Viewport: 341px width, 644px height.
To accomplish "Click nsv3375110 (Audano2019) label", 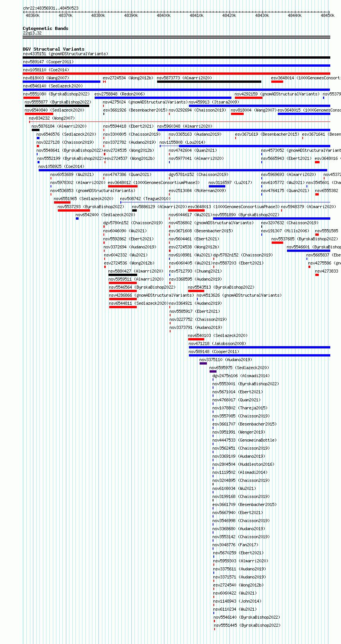I will 226,360.
